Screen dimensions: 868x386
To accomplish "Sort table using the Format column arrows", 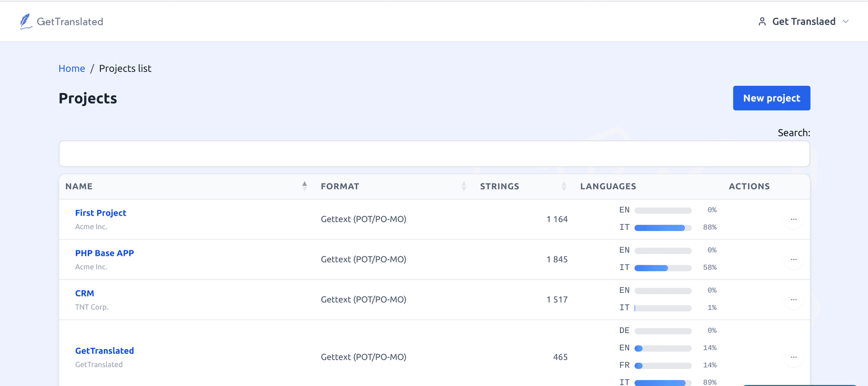I will 464,186.
